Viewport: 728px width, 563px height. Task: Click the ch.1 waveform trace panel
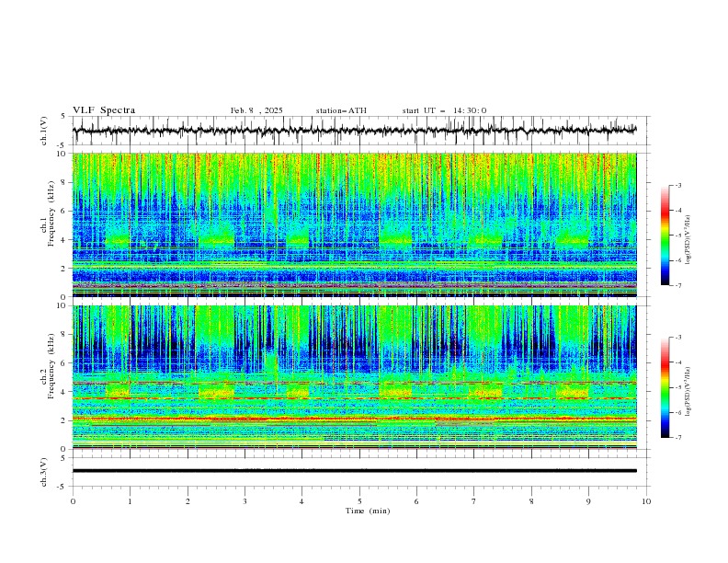pyautogui.click(x=361, y=131)
